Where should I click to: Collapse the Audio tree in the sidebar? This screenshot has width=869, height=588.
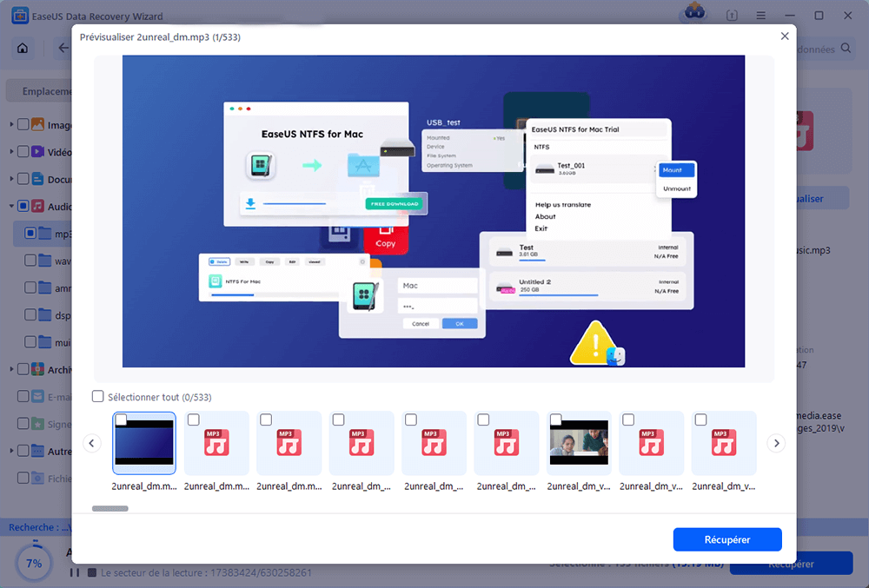point(10,206)
